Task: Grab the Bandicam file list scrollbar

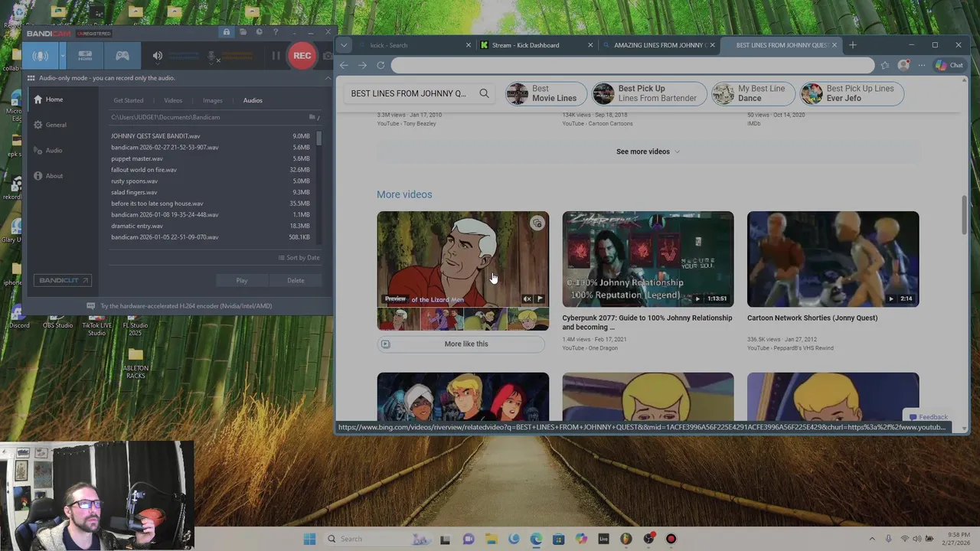Action: [x=318, y=138]
